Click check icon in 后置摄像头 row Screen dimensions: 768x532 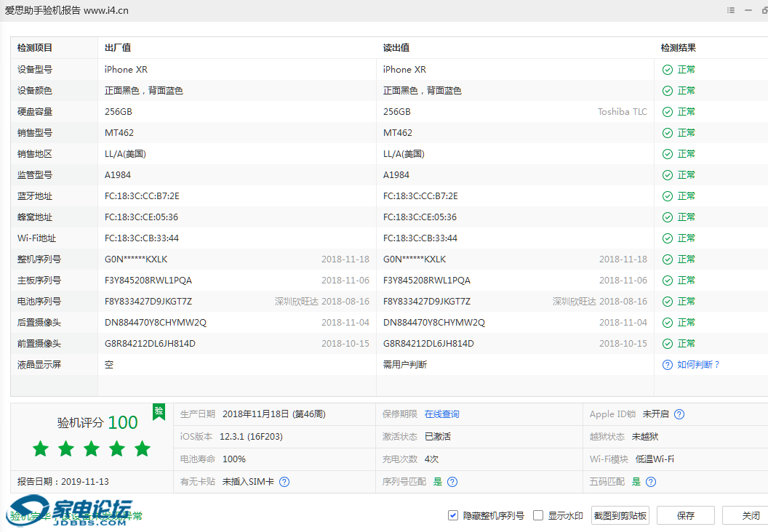[x=667, y=323]
